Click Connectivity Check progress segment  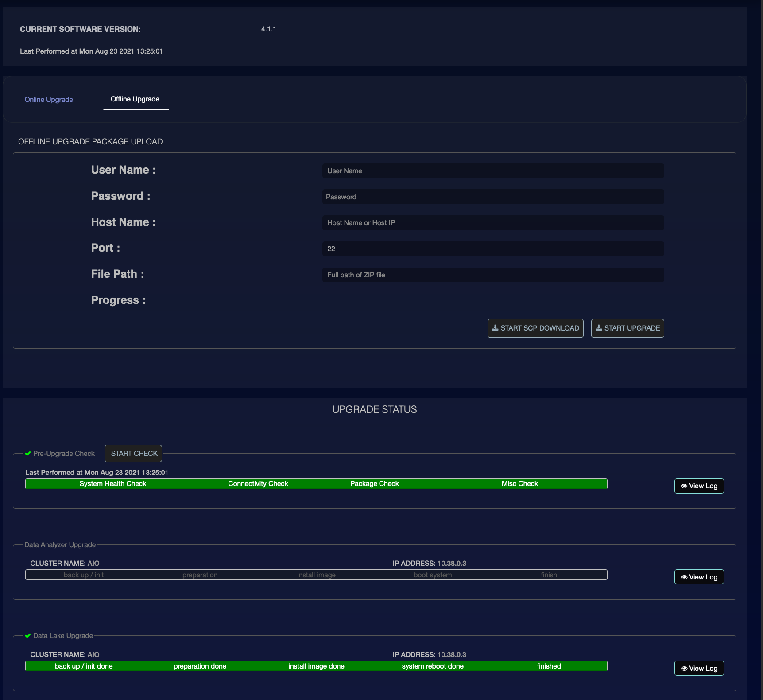coord(258,484)
